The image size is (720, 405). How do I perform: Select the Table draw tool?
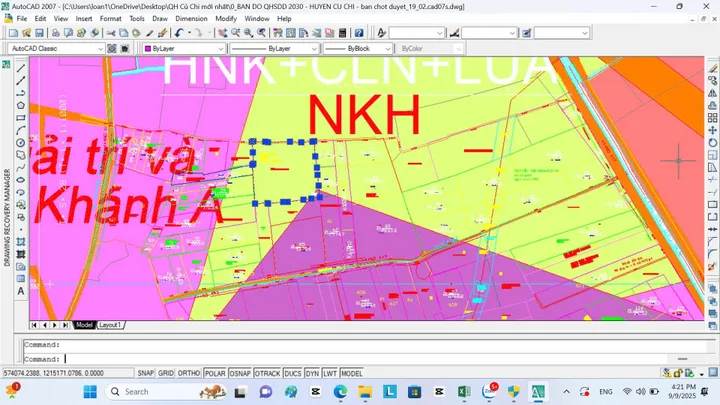[x=21, y=279]
